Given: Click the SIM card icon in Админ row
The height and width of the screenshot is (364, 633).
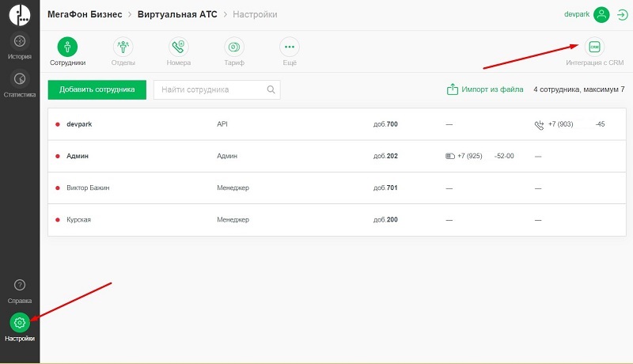Looking at the screenshot, I should tap(450, 156).
